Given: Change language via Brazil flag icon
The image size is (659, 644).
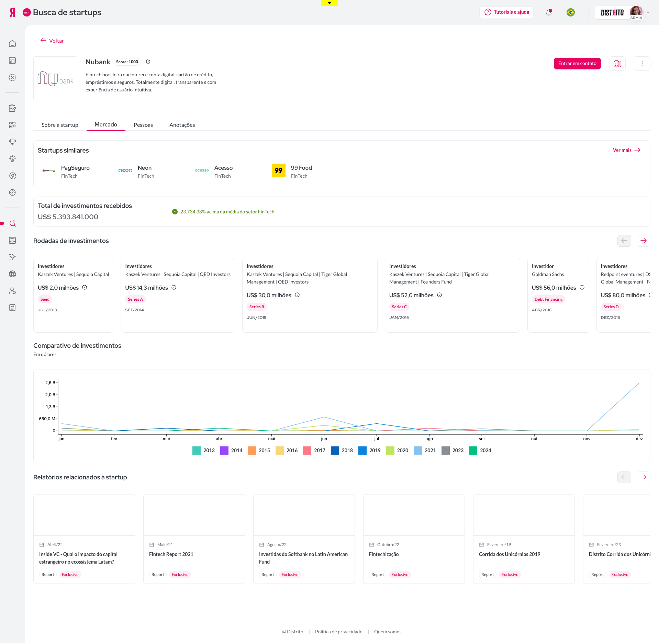Looking at the screenshot, I should (x=571, y=12).
